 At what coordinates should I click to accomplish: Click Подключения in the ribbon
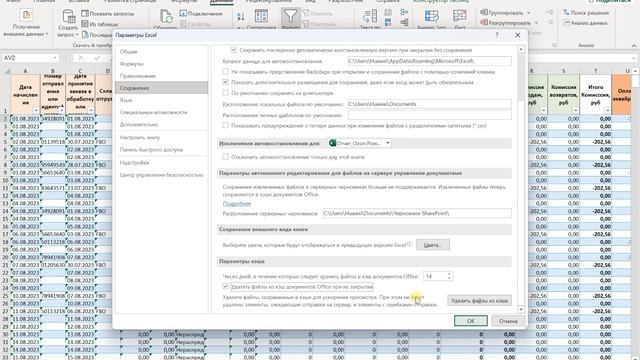pyautogui.click(x=201, y=13)
